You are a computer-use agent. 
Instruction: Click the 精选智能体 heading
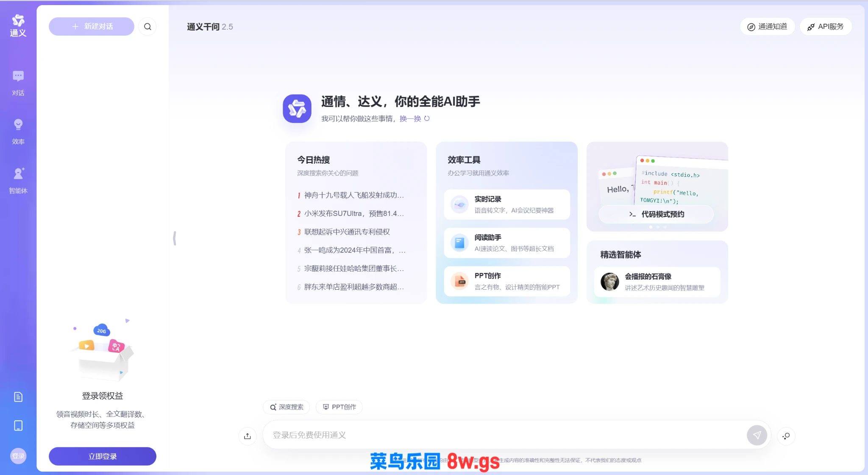click(x=620, y=254)
